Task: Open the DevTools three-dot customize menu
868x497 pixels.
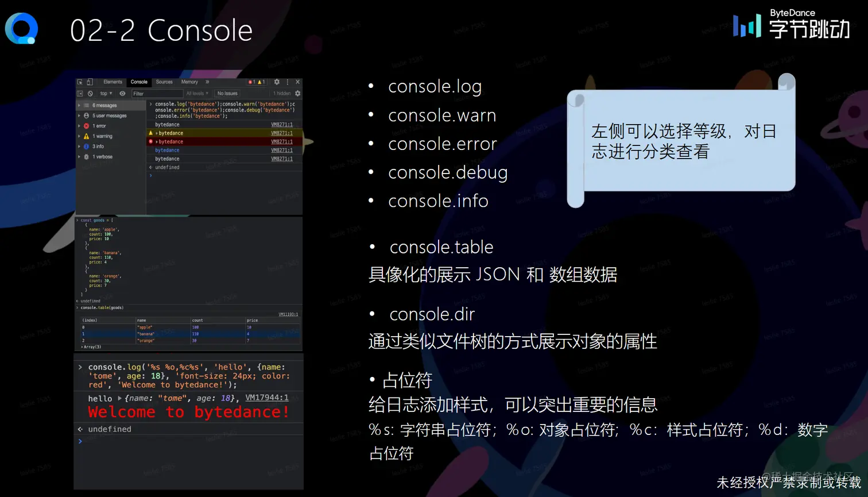Action: tap(288, 82)
